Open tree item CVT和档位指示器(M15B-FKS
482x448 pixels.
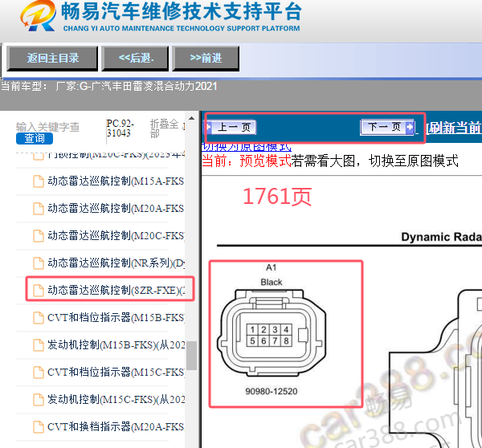[x=116, y=317]
